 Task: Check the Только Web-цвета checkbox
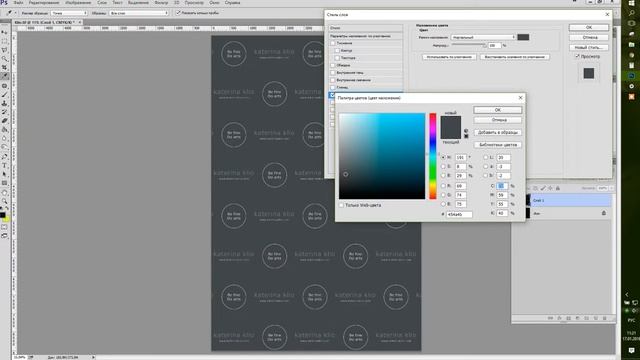click(341, 205)
